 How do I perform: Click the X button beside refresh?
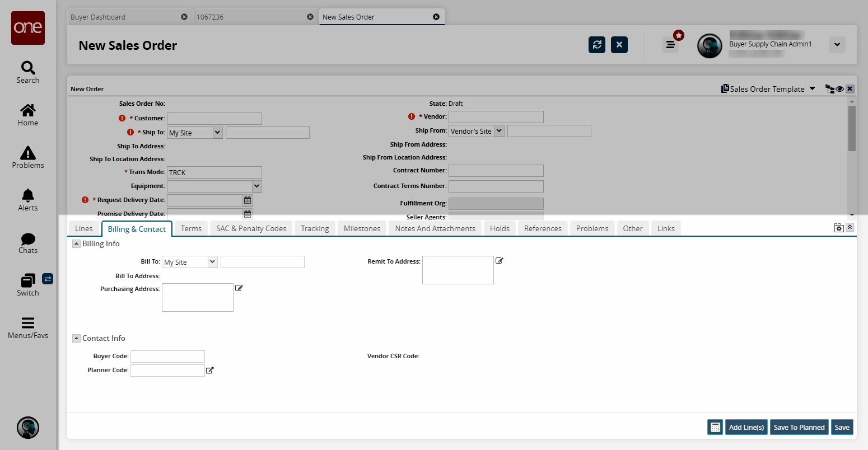619,45
